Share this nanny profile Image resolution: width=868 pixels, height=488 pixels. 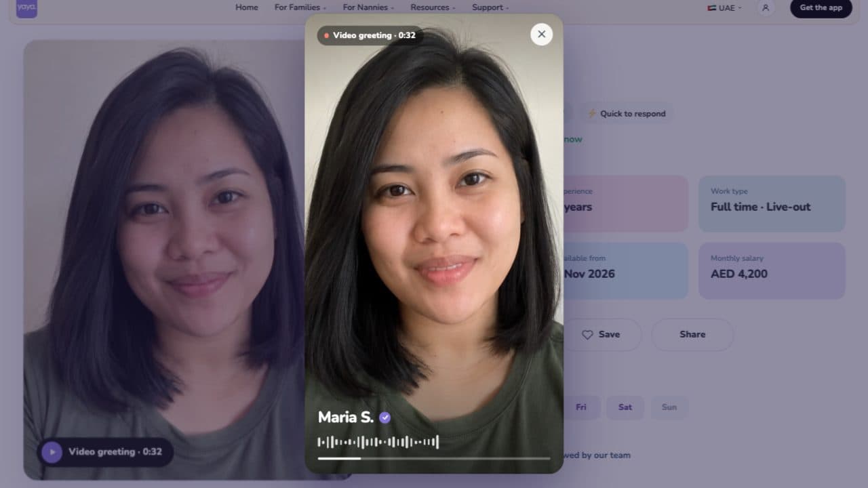coord(692,335)
